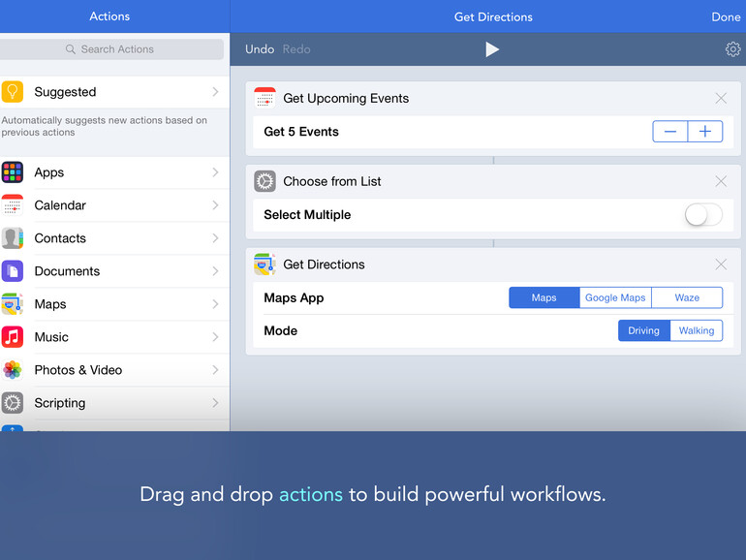
Task: Click the Mode label
Action: [x=281, y=330]
